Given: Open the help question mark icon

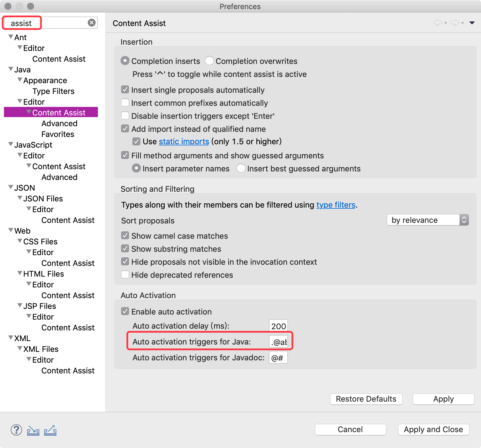Looking at the screenshot, I should (16, 430).
